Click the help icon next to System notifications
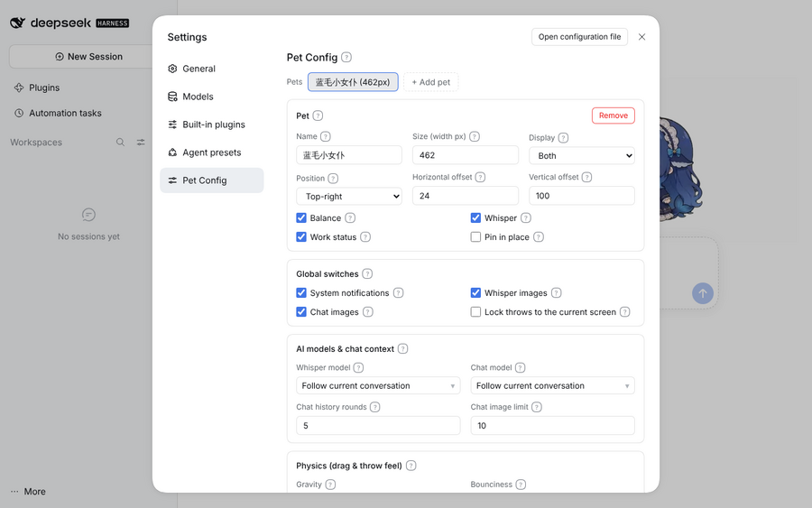The height and width of the screenshot is (508, 812). (398, 293)
